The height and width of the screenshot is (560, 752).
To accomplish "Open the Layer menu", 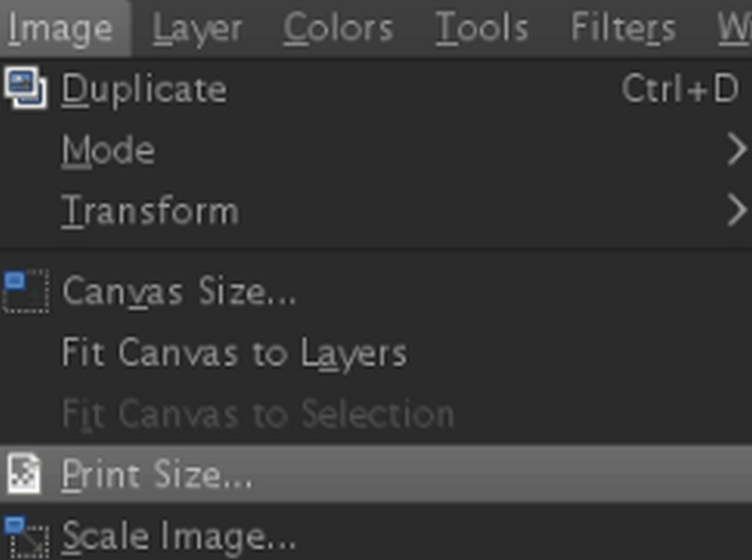I will coord(197,28).
